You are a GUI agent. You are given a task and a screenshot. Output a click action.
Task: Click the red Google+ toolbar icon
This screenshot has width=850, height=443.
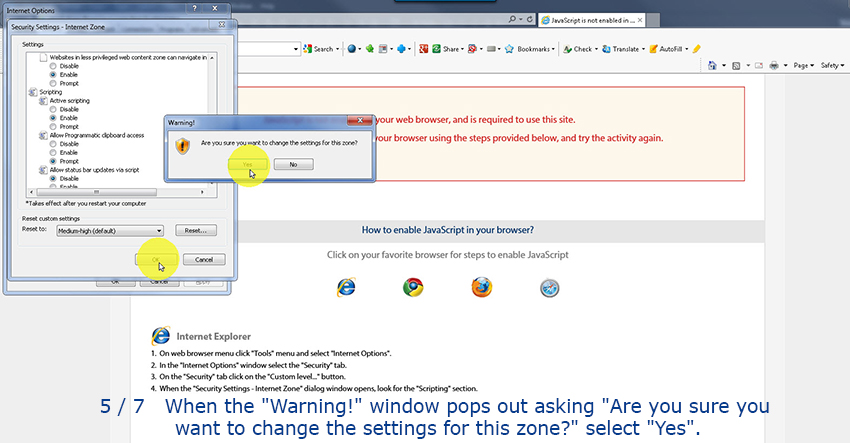tap(424, 49)
